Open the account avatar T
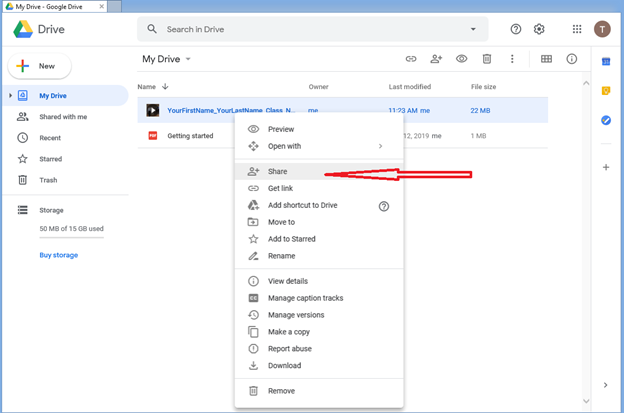The height and width of the screenshot is (413, 624). pos(602,29)
